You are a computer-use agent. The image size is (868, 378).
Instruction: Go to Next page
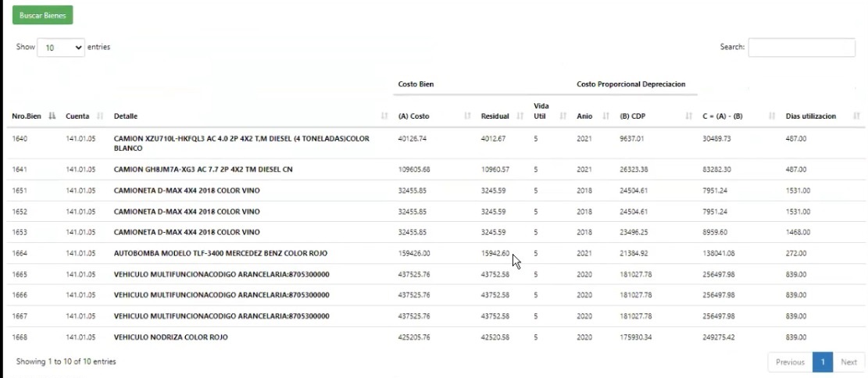848,362
